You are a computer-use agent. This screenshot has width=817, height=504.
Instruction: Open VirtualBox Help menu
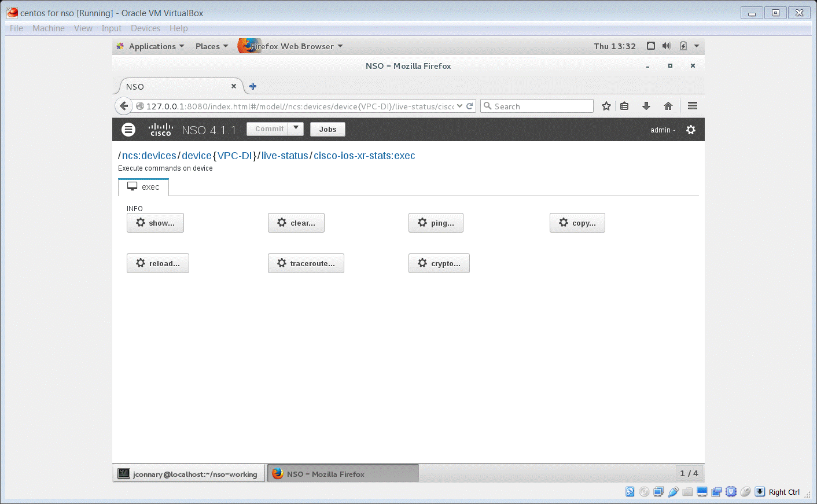[178, 28]
